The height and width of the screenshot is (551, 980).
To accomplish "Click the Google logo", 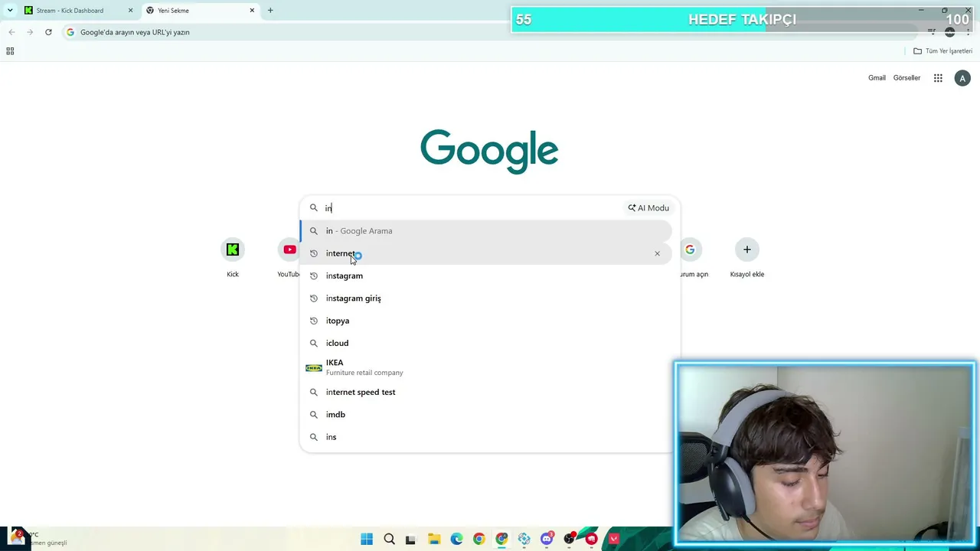I will pyautogui.click(x=489, y=152).
